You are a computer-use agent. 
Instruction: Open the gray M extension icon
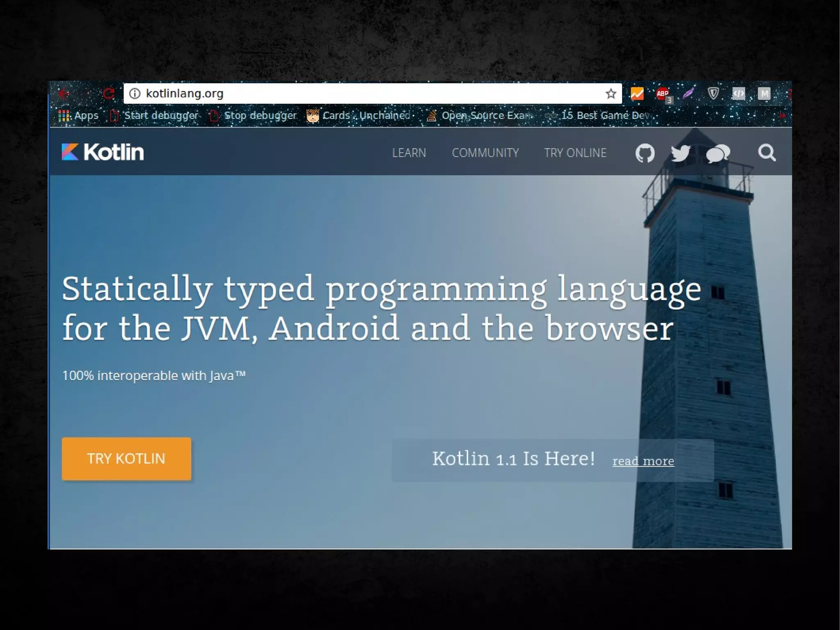click(764, 94)
